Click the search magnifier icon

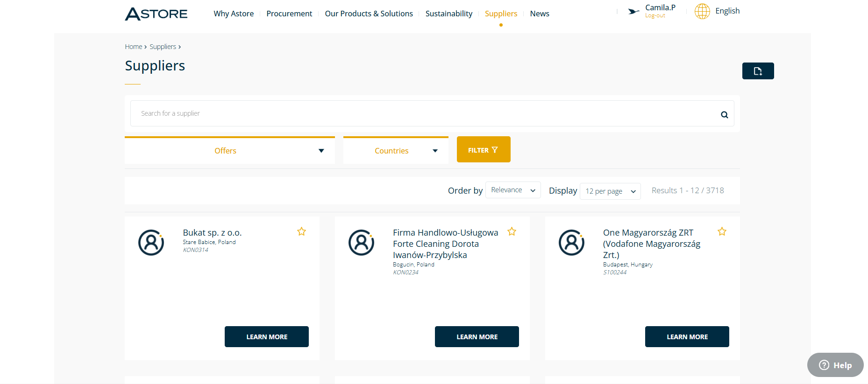tap(724, 115)
